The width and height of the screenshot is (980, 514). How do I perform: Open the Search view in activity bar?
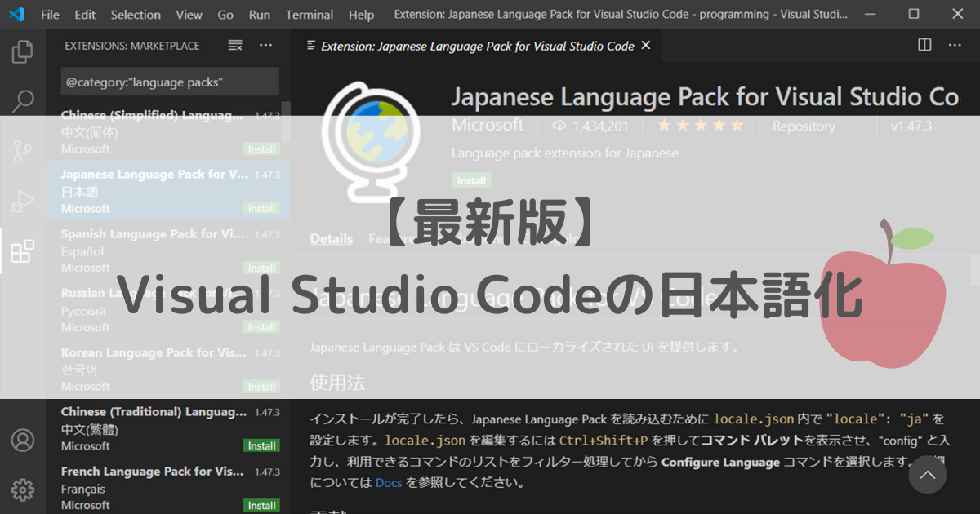[22, 101]
